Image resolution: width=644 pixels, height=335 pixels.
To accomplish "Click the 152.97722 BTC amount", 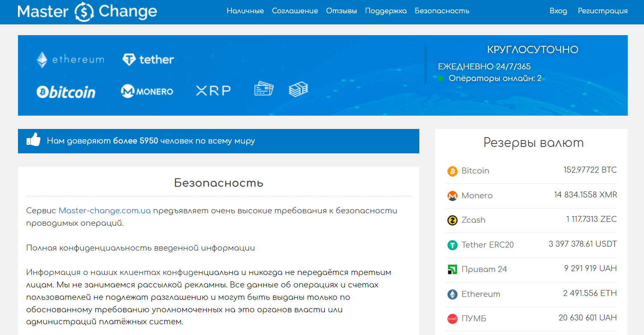I will click(590, 170).
